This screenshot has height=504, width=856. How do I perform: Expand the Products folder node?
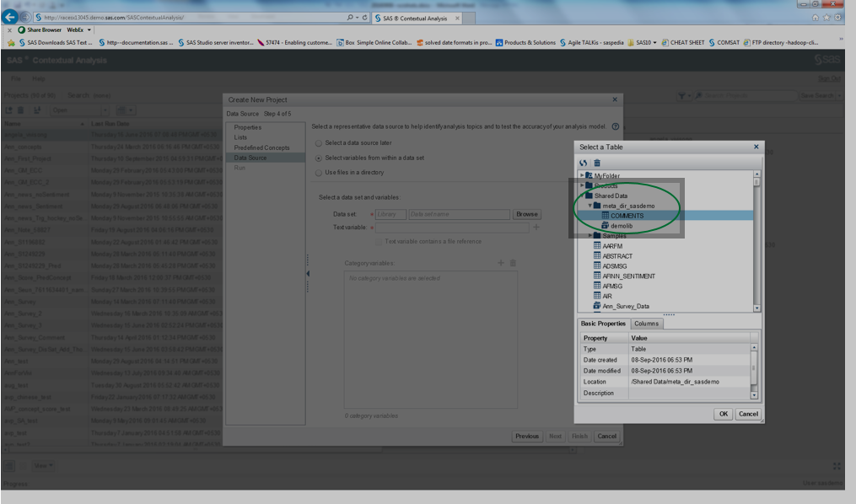tap(582, 185)
